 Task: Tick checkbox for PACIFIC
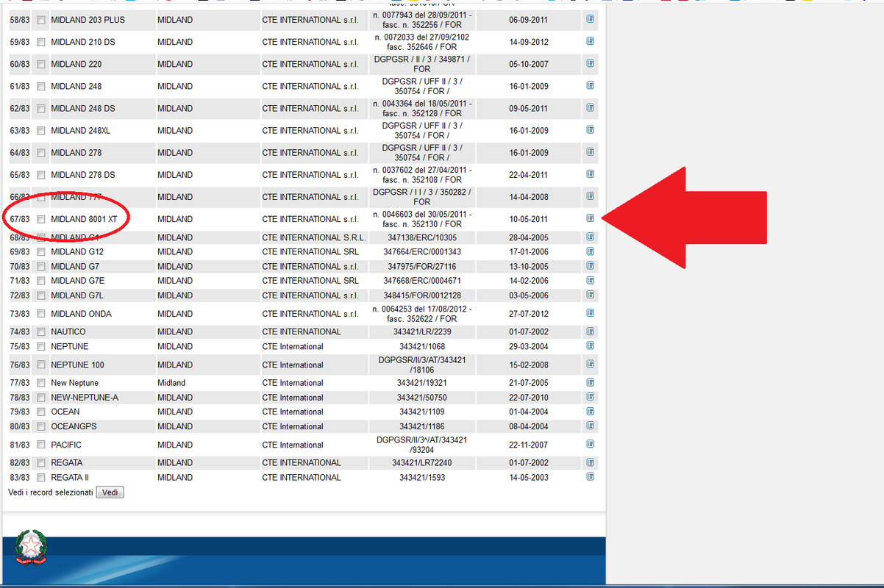click(x=41, y=445)
